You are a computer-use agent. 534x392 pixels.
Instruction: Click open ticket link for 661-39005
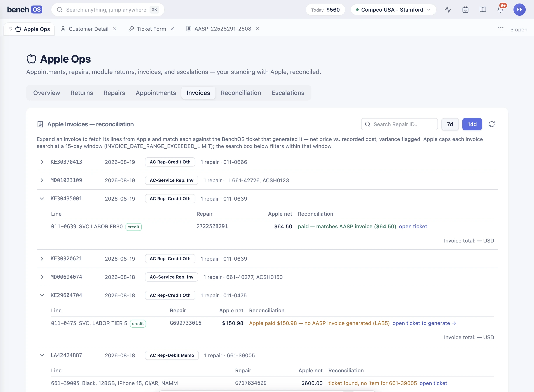pos(433,383)
